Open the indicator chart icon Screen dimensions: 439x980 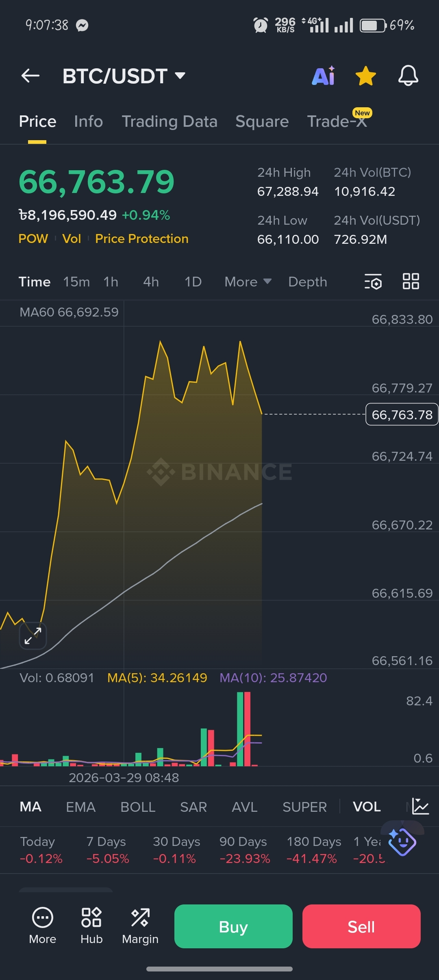[x=420, y=806]
